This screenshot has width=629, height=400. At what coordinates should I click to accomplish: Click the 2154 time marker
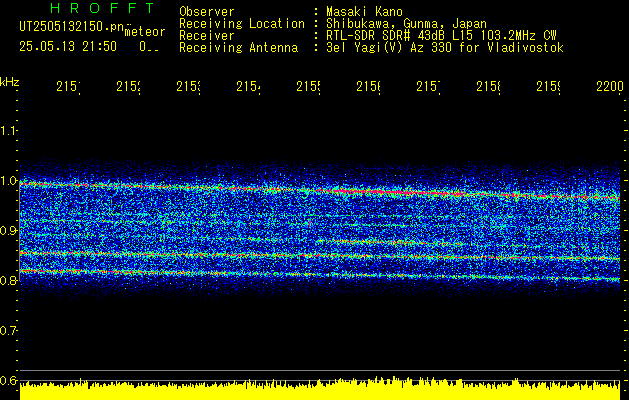coord(248,87)
